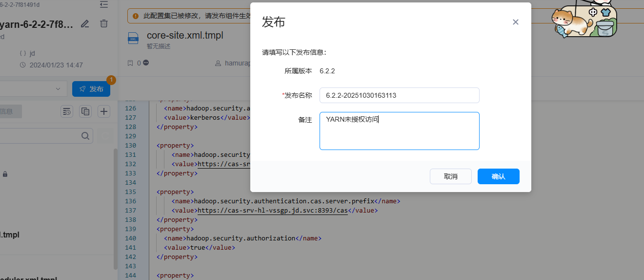
Task: Open the version dropdown left of 发布 button
Action: click(x=32, y=89)
